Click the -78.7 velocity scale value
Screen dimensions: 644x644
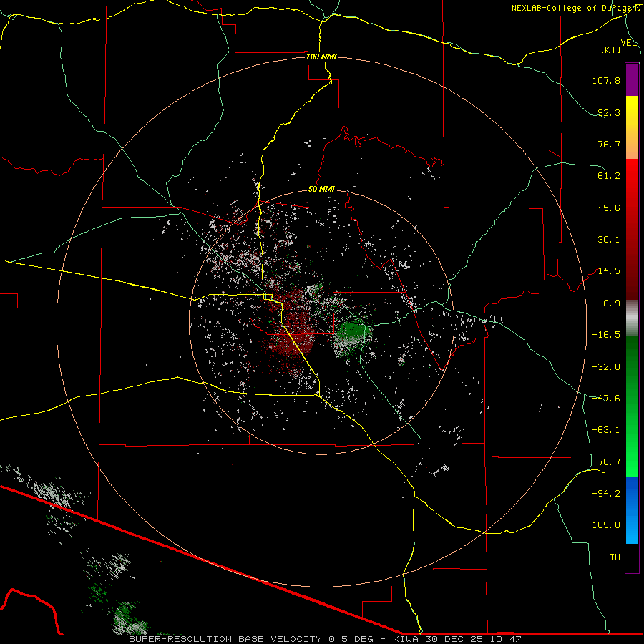606,462
